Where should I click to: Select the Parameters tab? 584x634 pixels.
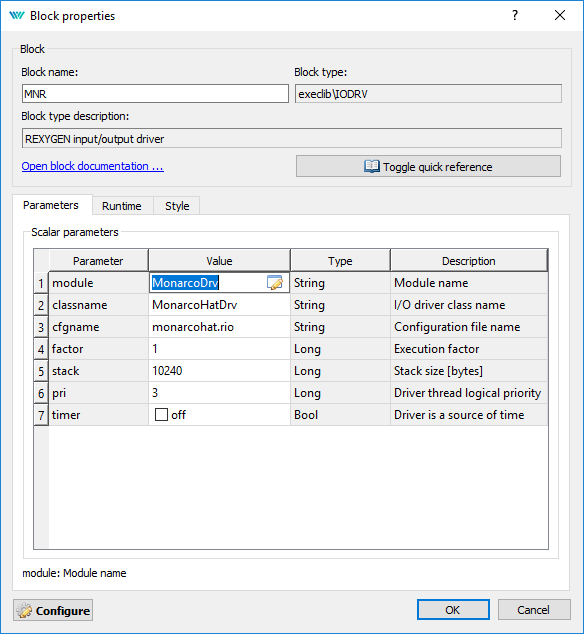(x=51, y=205)
